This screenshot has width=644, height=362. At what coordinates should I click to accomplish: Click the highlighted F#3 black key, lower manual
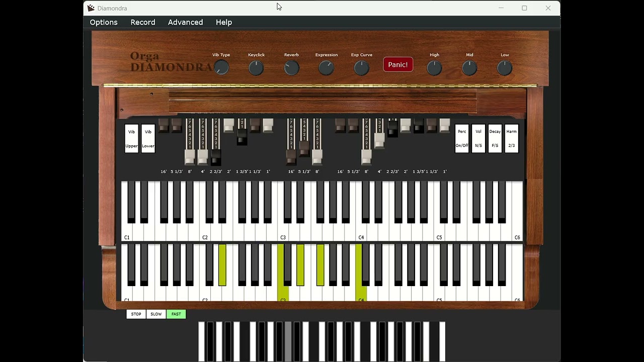[320, 265]
